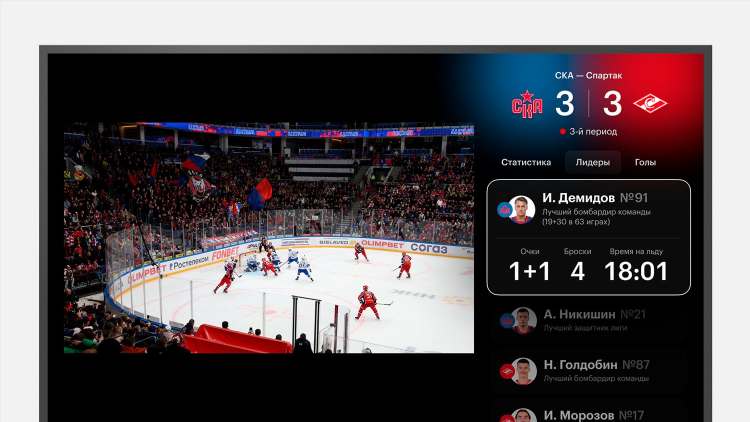The width and height of the screenshot is (750, 422).
Task: Click the 3-й период live indicator
Action: (588, 132)
